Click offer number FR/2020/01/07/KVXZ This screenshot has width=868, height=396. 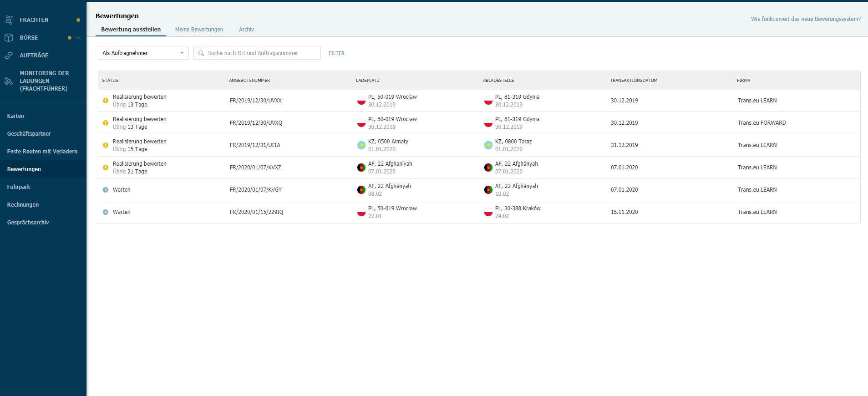[255, 168]
